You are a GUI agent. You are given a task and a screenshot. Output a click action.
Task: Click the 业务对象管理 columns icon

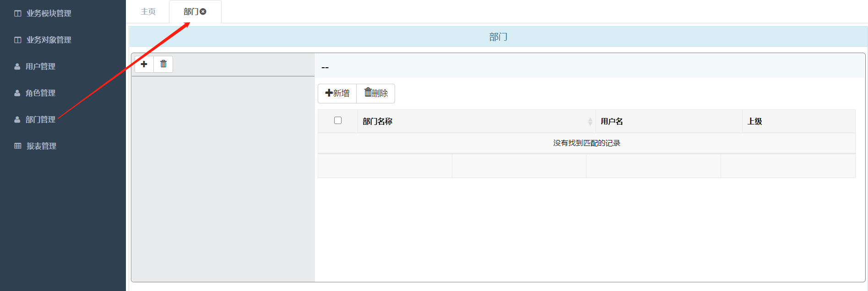coord(18,40)
